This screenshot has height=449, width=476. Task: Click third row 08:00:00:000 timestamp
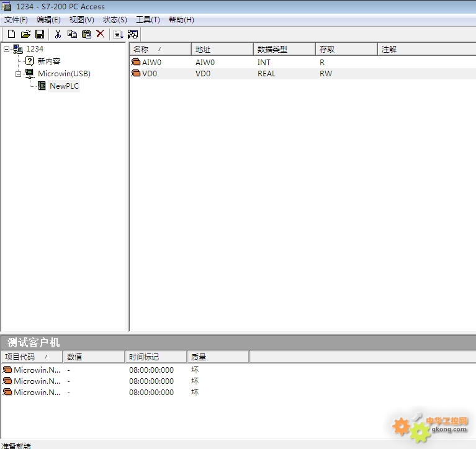pyautogui.click(x=151, y=393)
